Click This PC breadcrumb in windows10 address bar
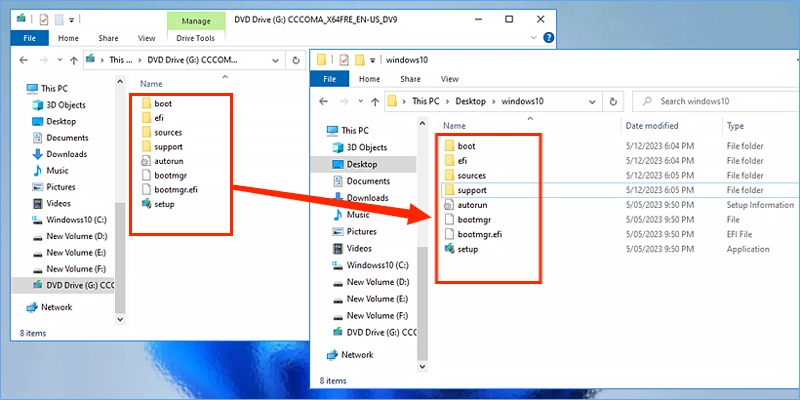This screenshot has height=400, width=800. [426, 102]
